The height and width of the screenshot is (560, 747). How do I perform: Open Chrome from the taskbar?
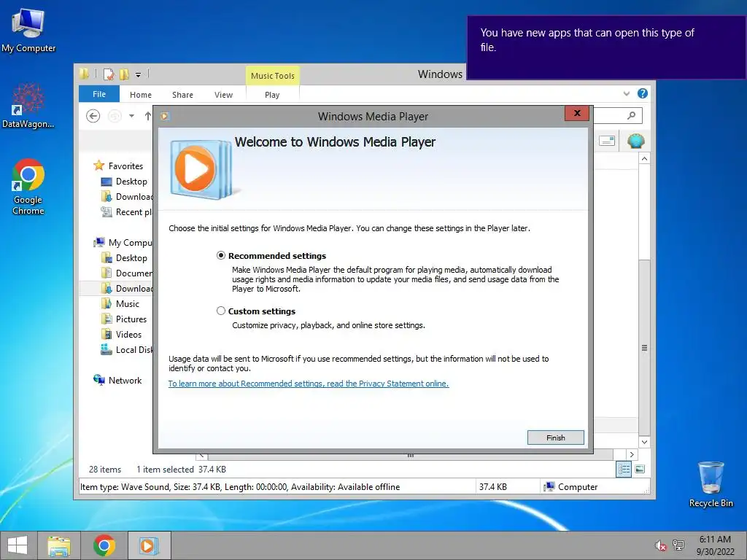coord(104,545)
